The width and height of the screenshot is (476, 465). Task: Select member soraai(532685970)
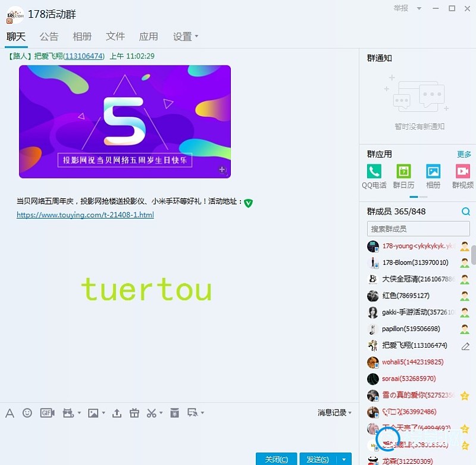(418, 379)
